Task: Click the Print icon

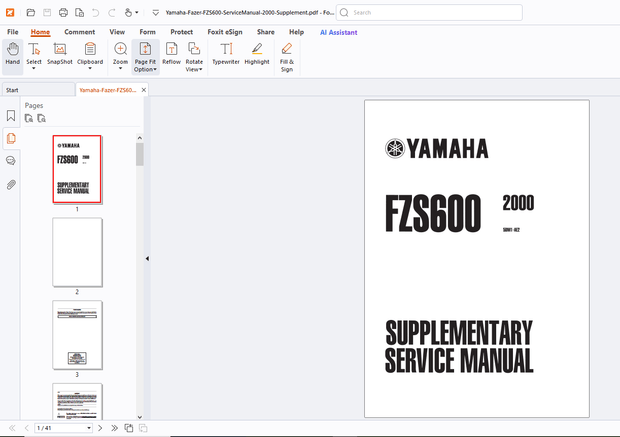Action: click(x=63, y=13)
